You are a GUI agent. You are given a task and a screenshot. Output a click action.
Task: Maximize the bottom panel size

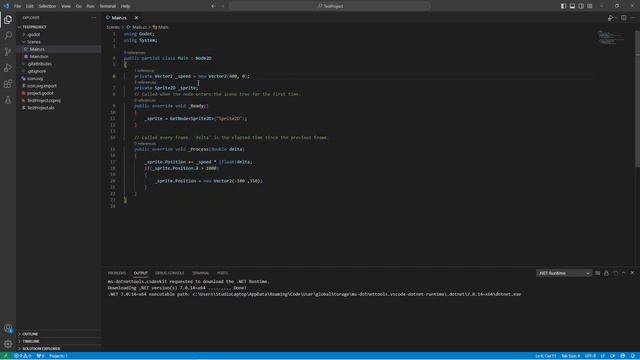click(x=624, y=273)
